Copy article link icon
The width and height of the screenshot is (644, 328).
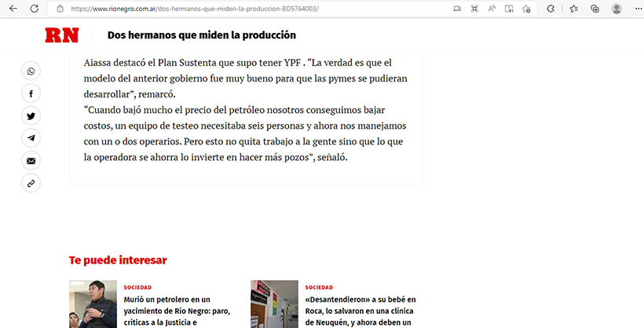click(31, 183)
